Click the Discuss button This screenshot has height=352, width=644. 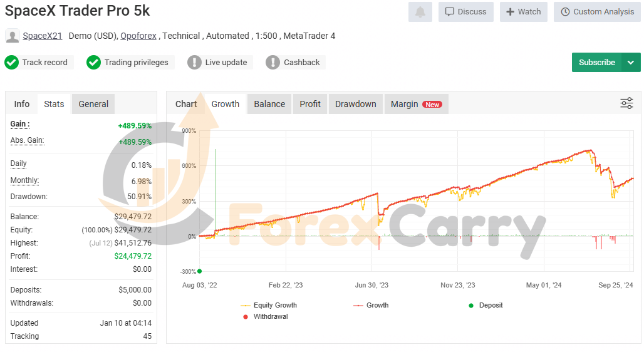click(x=465, y=12)
